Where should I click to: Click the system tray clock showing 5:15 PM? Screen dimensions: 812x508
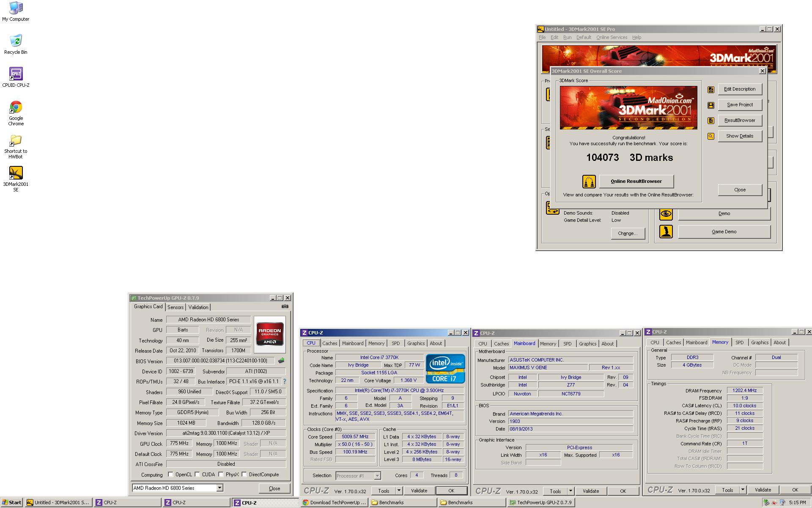[797, 502]
